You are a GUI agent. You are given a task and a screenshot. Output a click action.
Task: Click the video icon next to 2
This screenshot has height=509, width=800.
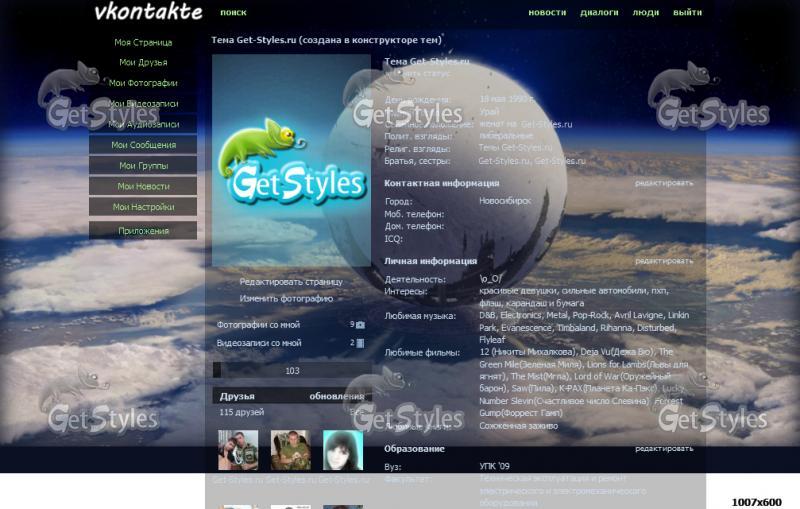(x=360, y=343)
